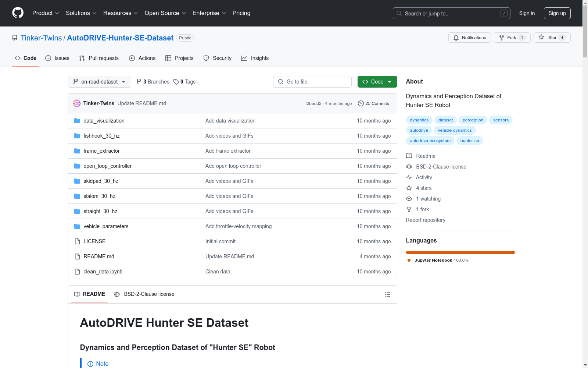The height and width of the screenshot is (368, 588).
Task: Click the file icon beside README.md
Action: 77,256
